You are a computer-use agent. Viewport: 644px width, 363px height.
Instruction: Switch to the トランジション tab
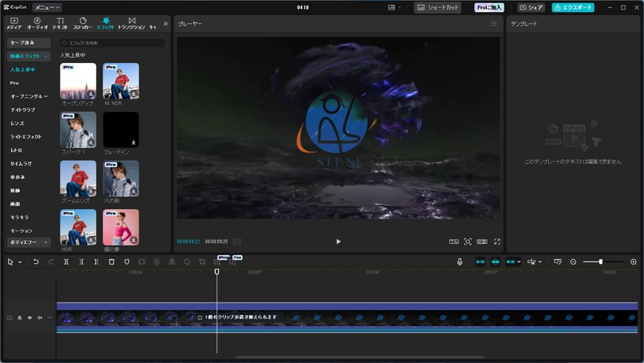(131, 23)
